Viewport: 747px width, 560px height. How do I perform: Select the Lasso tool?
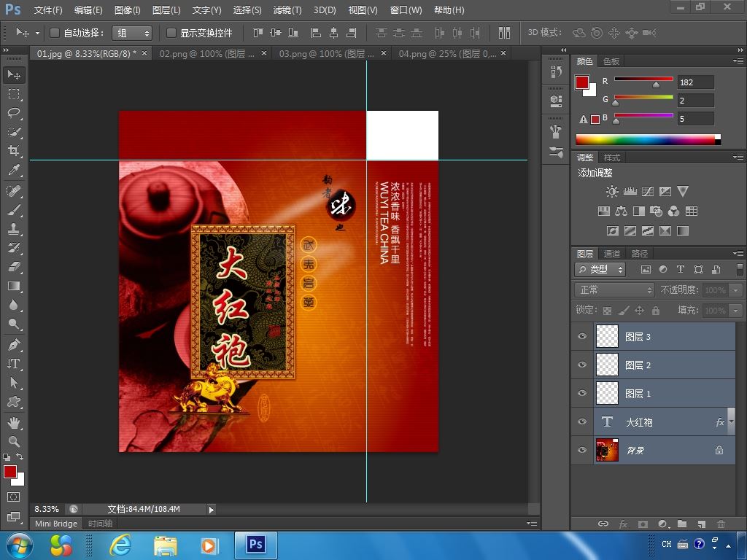[14, 113]
